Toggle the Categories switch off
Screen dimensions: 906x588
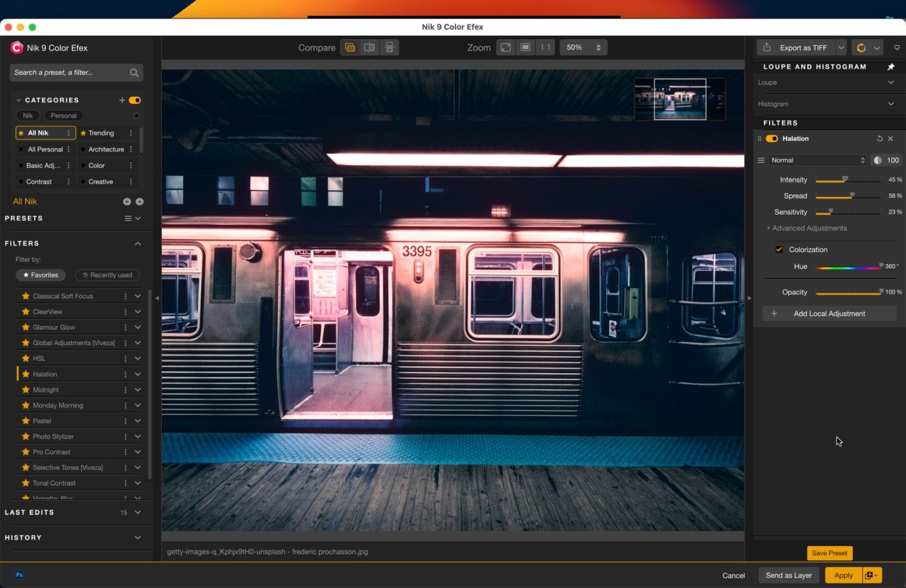coord(135,100)
